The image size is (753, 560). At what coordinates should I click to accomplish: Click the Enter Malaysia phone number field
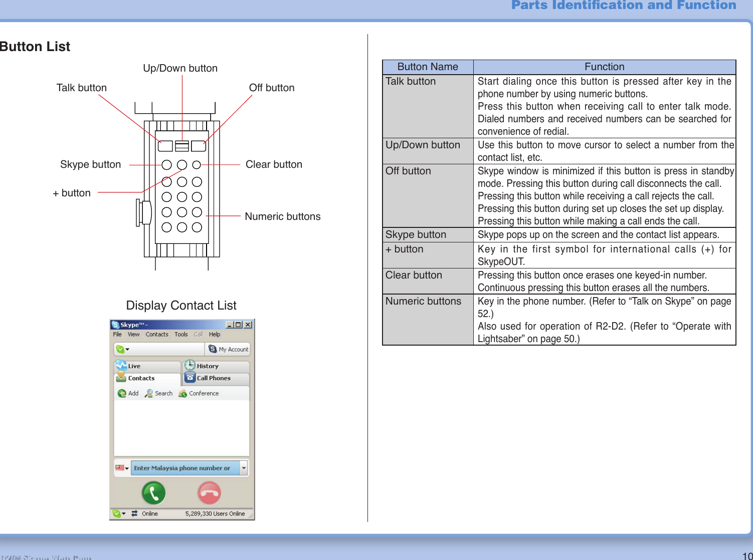(185, 468)
